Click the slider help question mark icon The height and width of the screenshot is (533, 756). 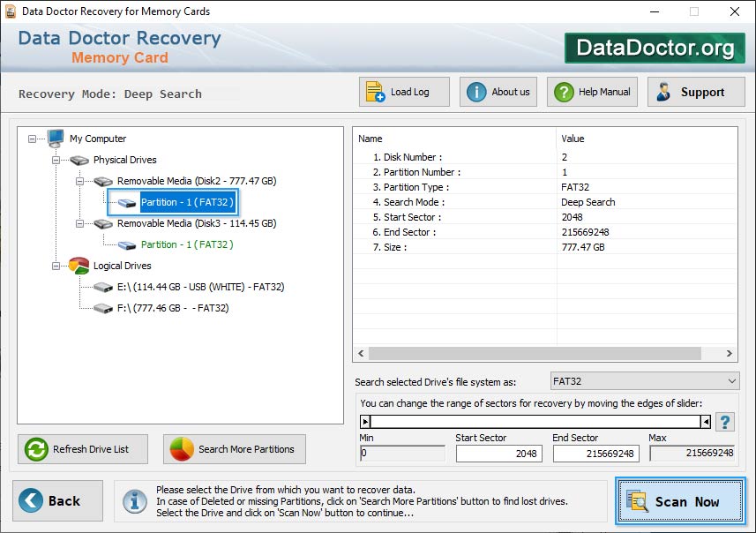724,422
